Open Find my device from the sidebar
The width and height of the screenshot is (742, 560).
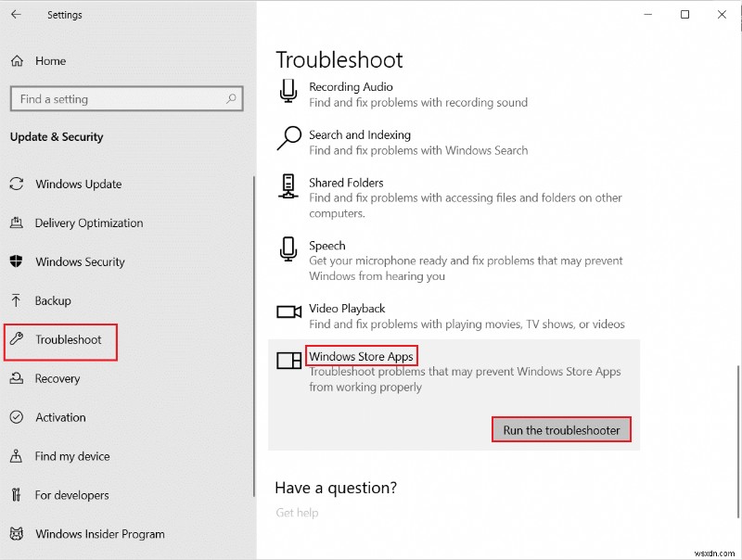[x=16, y=456]
